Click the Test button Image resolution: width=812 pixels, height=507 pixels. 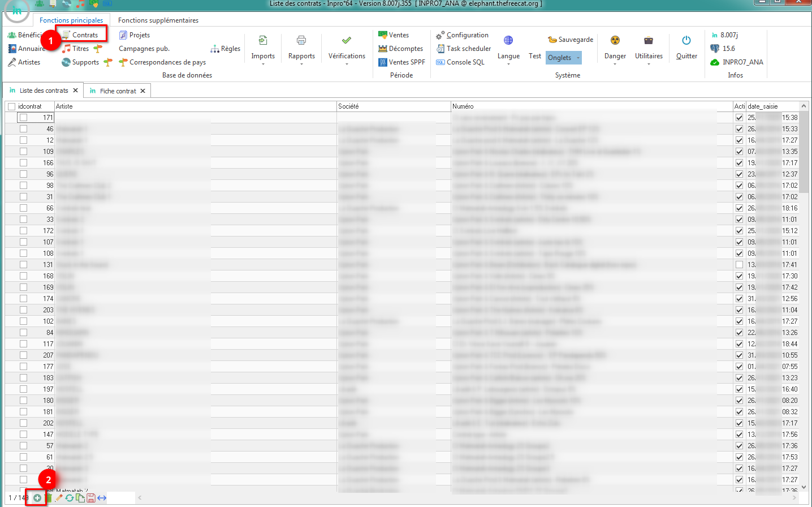535,56
